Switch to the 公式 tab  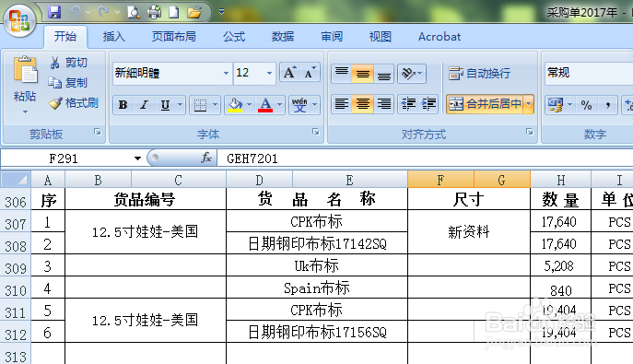pyautogui.click(x=234, y=37)
